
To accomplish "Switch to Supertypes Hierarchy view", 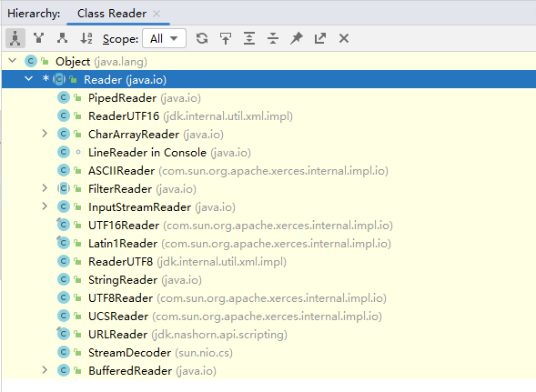I will 39,38.
